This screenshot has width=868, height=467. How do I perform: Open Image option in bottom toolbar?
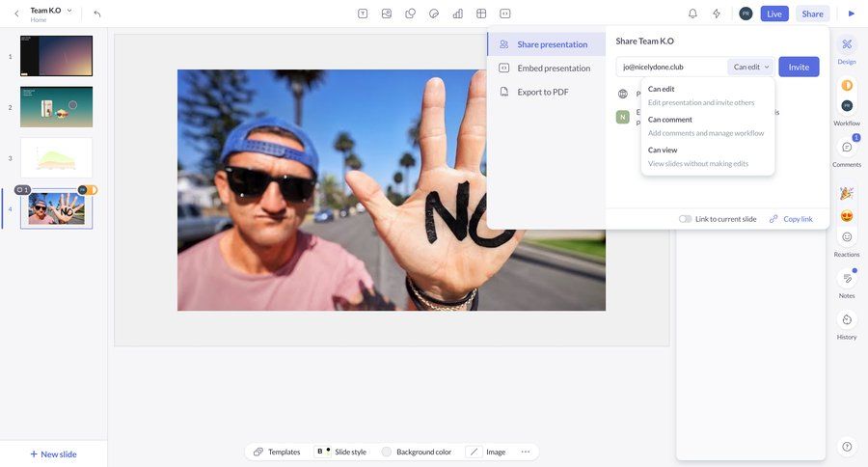[486, 452]
